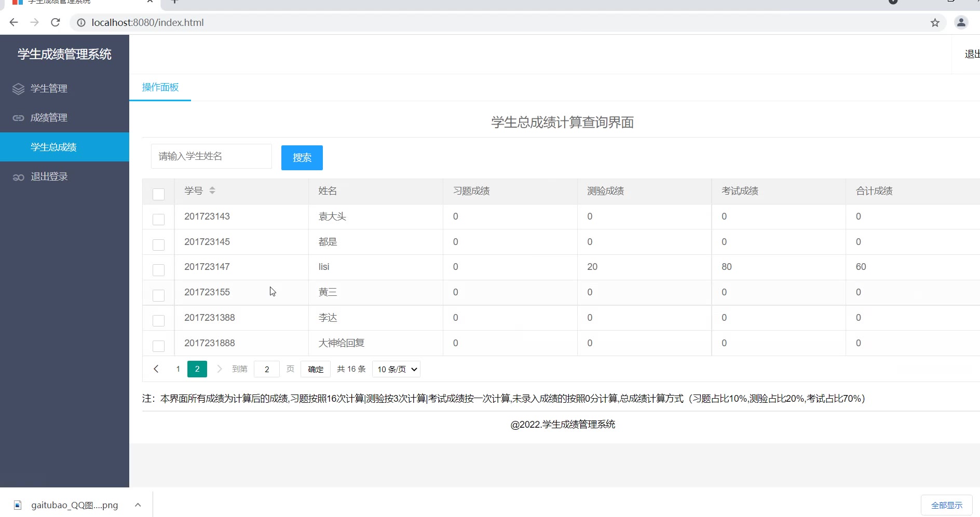This screenshot has width=980, height=517.
Task: Open the 10 条/页 page size dropdown
Action: point(396,369)
